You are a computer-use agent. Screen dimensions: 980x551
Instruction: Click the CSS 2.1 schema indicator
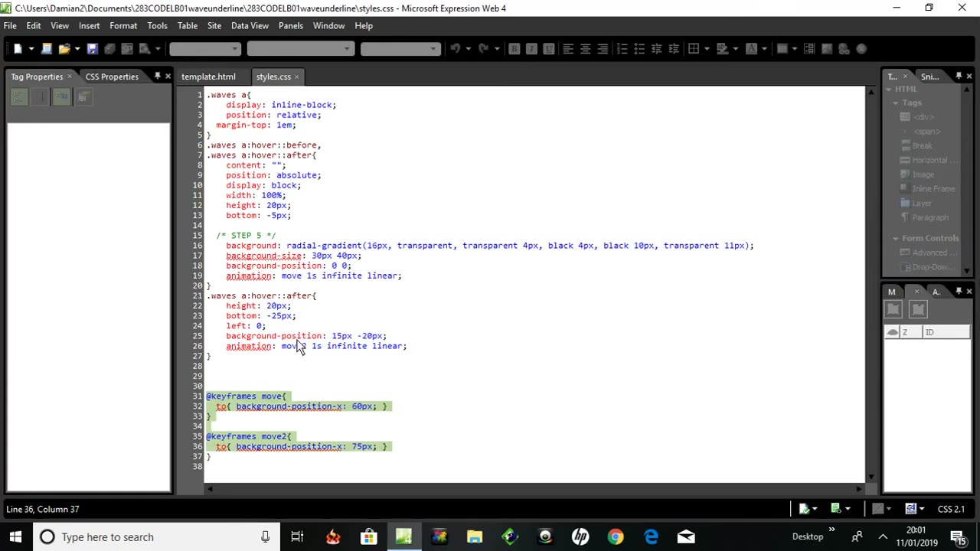click(951, 509)
